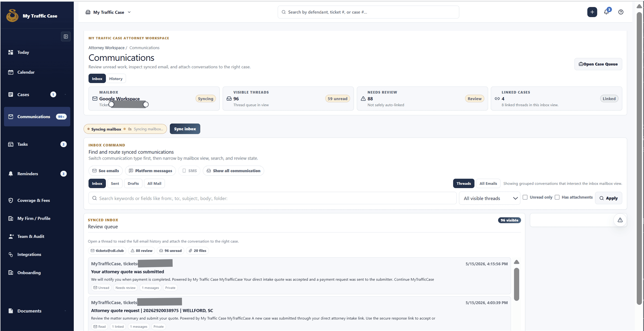Click the 88 review chip
The height and width of the screenshot is (331, 644).
click(141, 251)
